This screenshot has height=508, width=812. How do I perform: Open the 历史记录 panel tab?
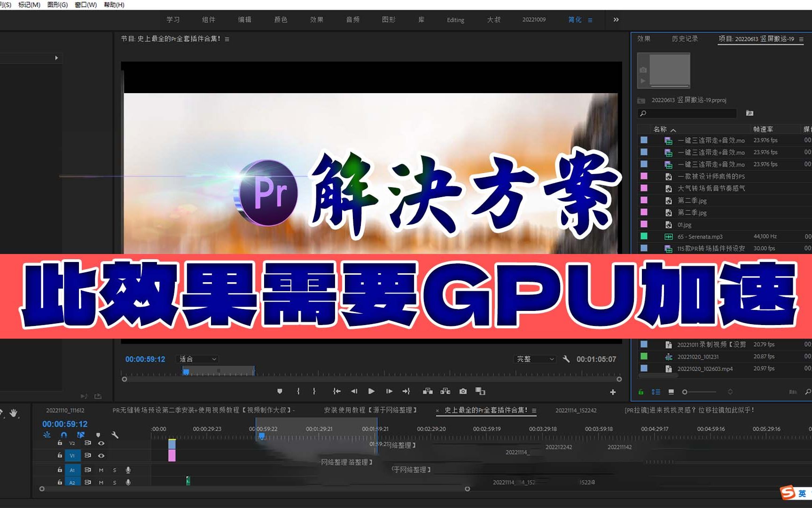pos(685,39)
